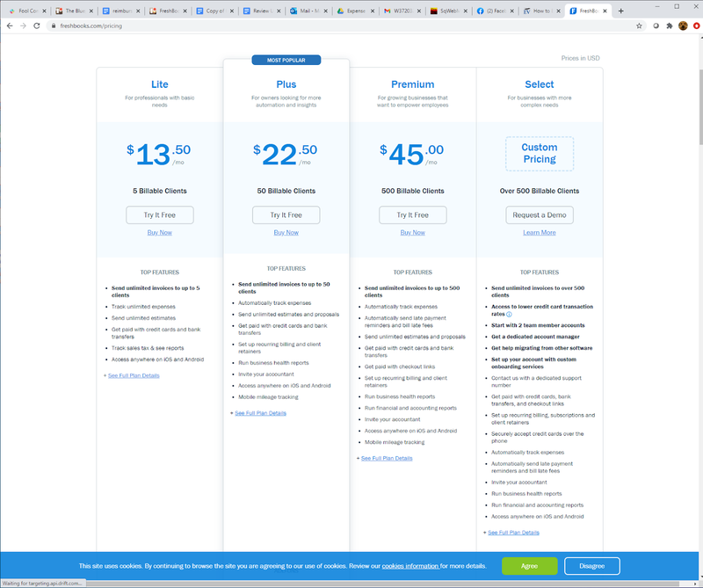Close the reimburs tab

point(138,11)
